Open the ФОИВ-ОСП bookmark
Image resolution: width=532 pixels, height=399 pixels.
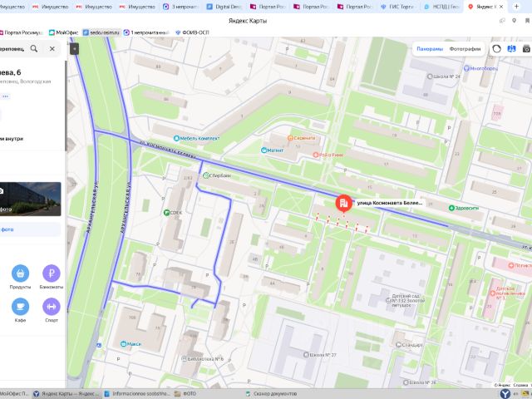coord(192,32)
